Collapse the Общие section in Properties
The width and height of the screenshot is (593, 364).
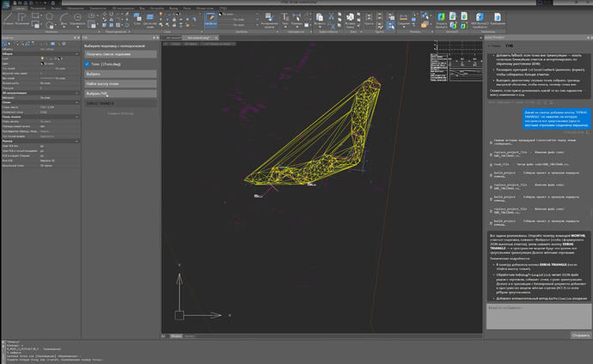pyautogui.click(x=76, y=54)
